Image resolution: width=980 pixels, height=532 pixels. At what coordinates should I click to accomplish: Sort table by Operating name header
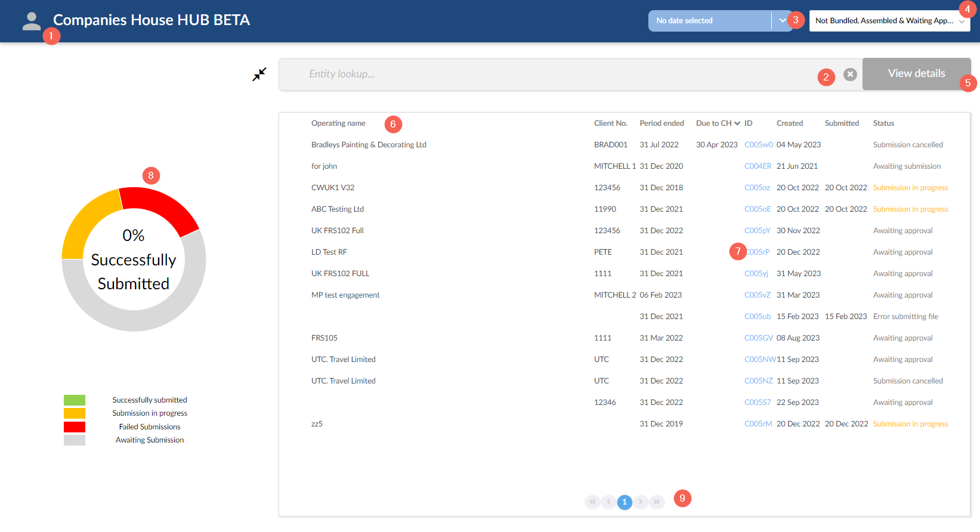pos(338,123)
